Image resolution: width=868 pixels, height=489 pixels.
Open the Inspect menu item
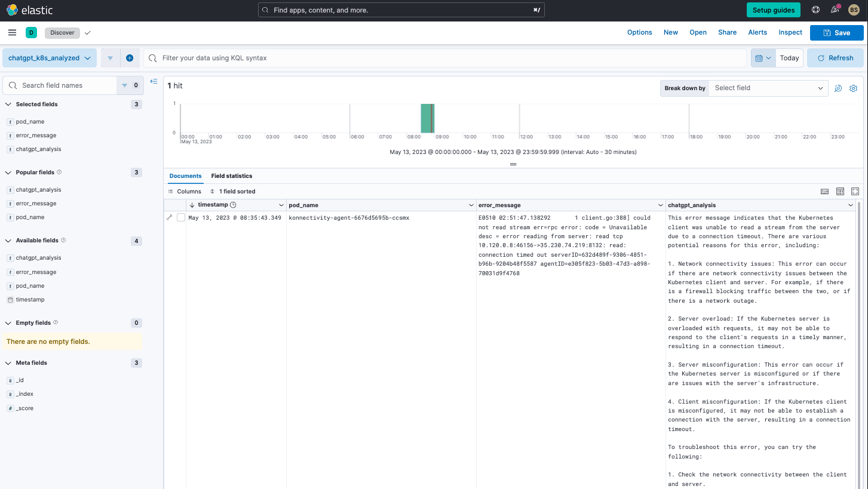pyautogui.click(x=790, y=33)
